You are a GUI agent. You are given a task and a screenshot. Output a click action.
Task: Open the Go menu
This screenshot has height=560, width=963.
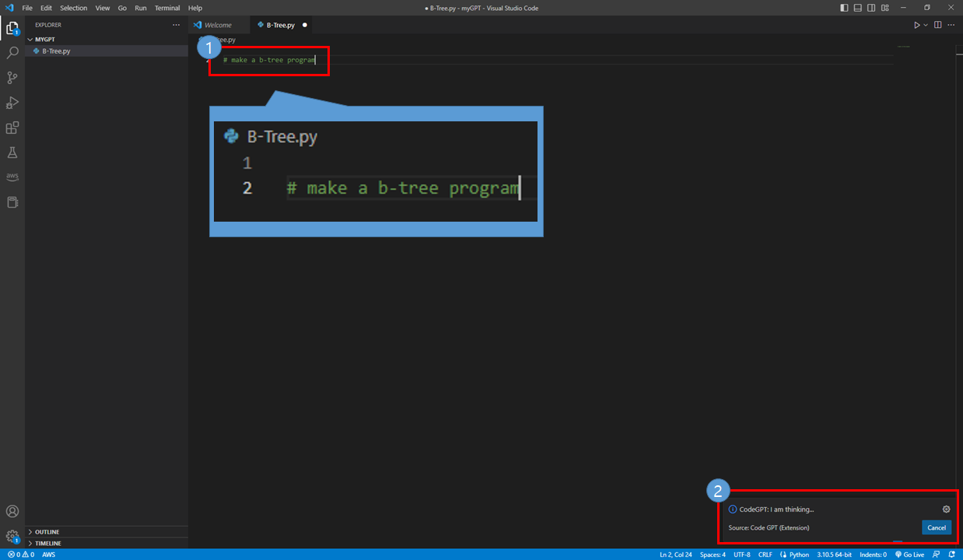[122, 8]
